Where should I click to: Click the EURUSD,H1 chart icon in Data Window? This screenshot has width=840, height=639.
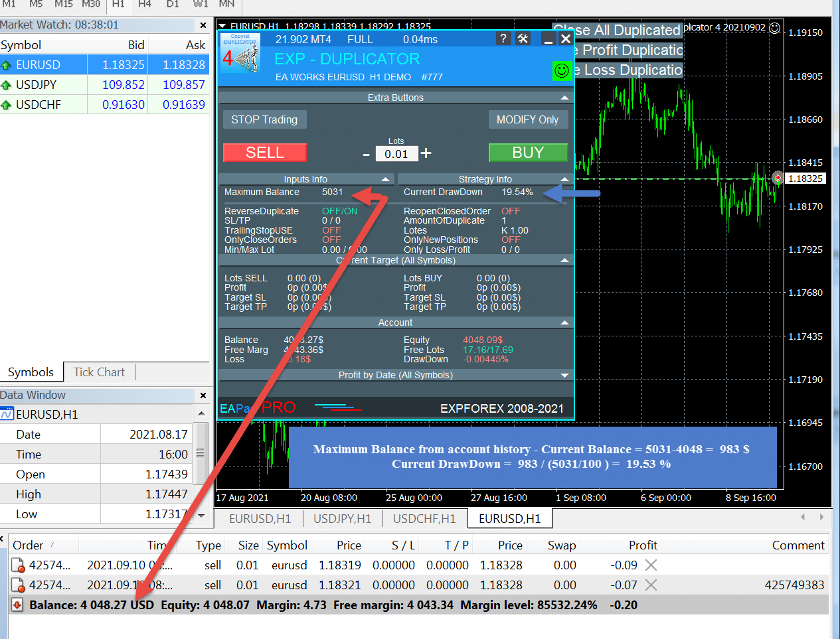(7, 415)
